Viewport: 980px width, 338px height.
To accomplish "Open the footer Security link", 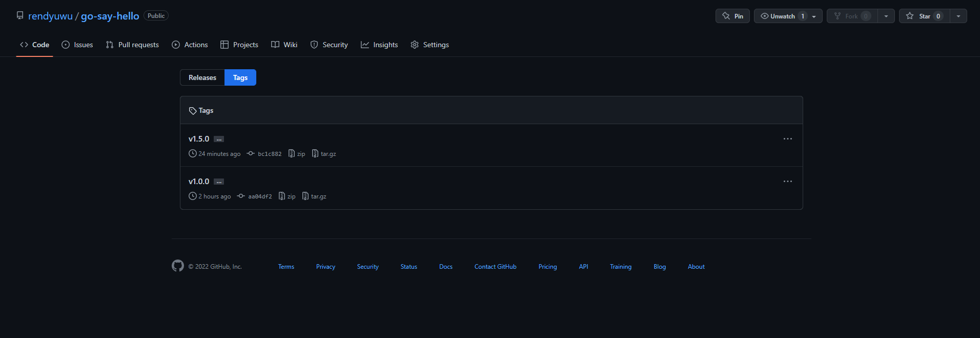I will (368, 267).
